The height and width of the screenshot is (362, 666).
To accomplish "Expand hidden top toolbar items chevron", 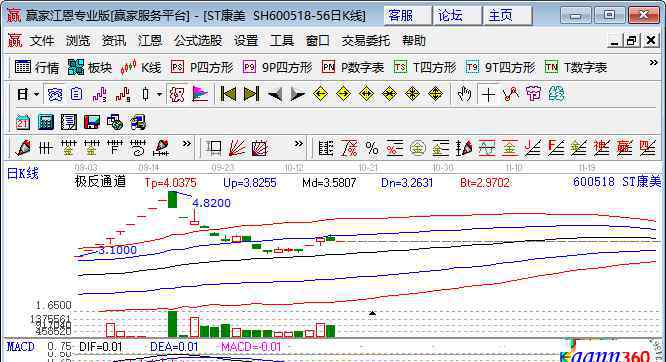I will point(653,63).
